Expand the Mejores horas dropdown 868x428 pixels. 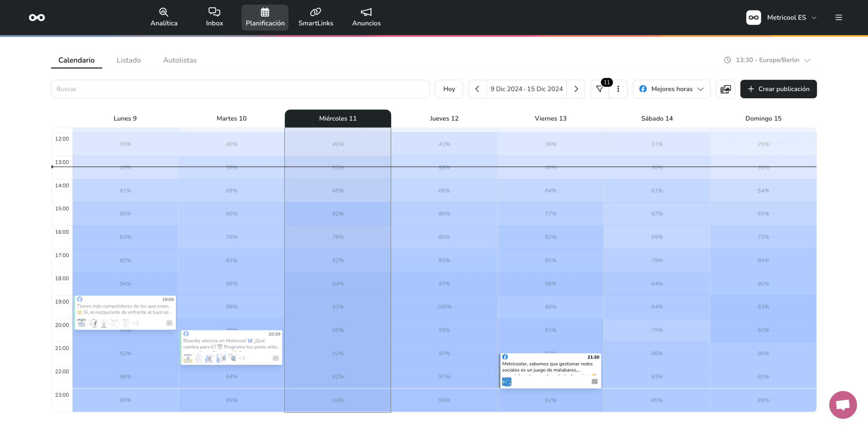point(672,89)
